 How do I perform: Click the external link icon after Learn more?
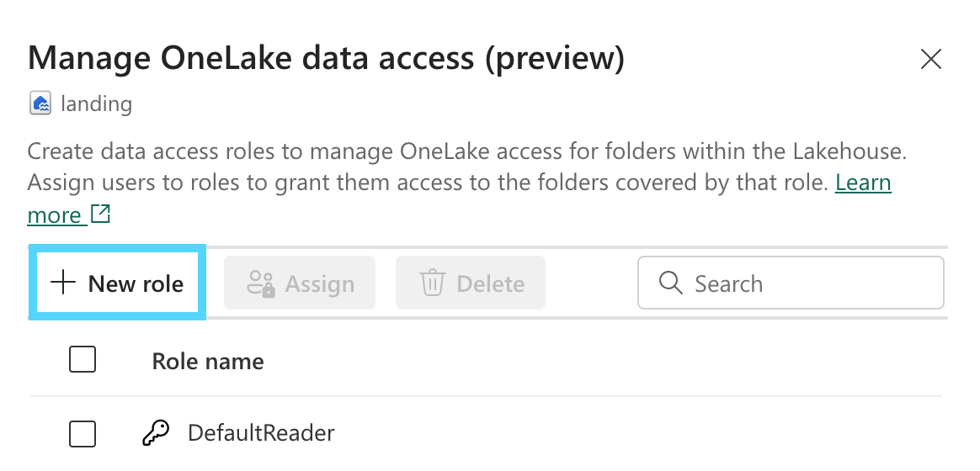pos(100,214)
